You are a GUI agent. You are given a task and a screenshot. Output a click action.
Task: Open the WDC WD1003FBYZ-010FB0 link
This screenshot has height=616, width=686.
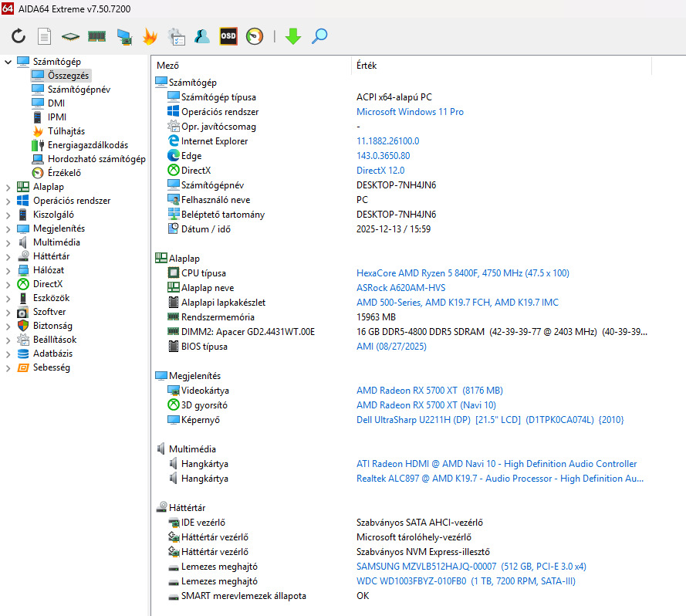(x=466, y=581)
